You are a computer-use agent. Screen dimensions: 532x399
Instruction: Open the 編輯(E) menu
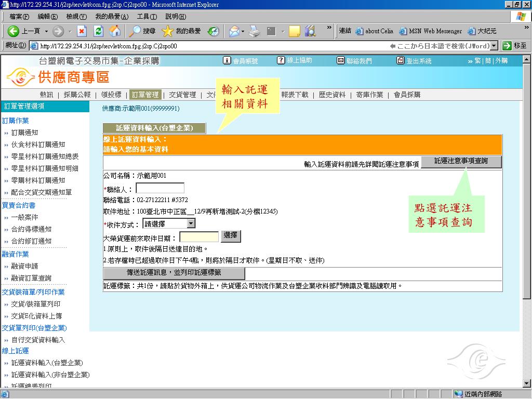[47, 16]
